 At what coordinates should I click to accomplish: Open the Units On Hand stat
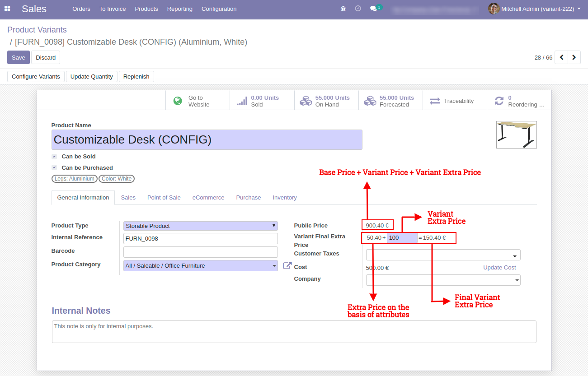(306, 101)
